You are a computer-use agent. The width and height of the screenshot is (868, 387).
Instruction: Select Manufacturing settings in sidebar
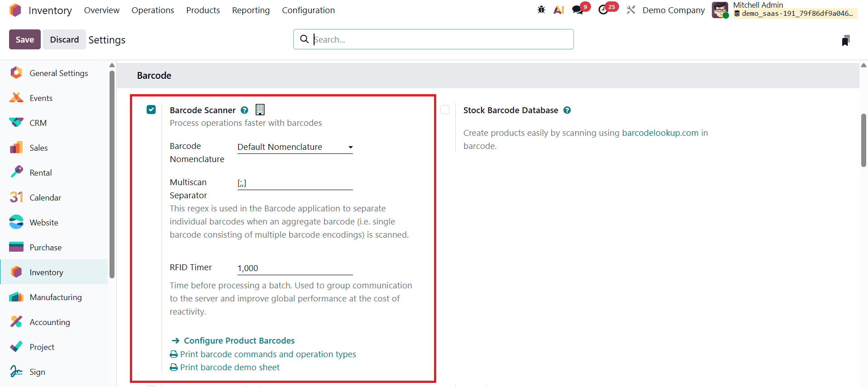pos(54,297)
